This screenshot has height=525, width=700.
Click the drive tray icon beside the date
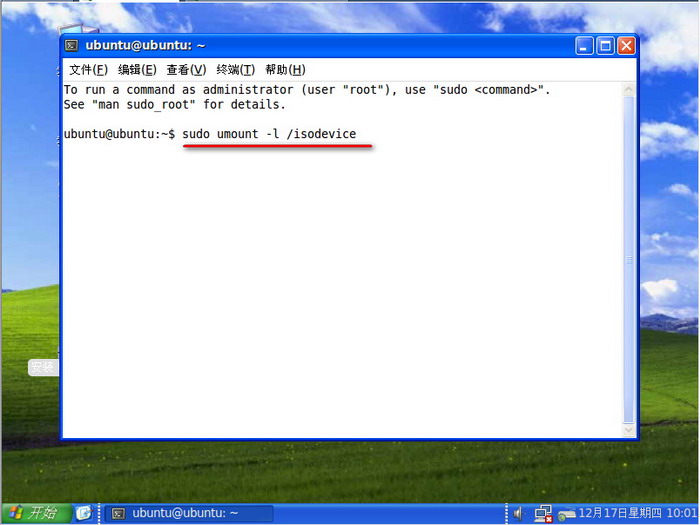pyautogui.click(x=567, y=515)
